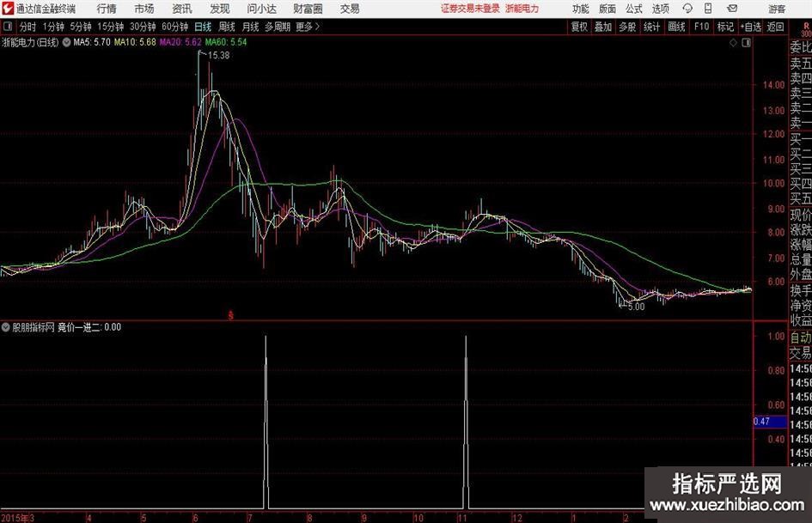812x523 pixels.
Task: Click the 多股 toolbar button
Action: click(x=627, y=27)
